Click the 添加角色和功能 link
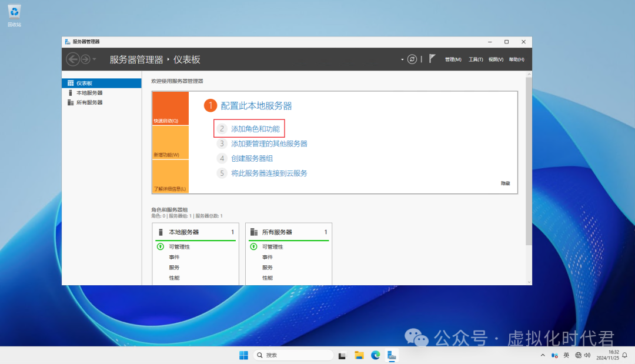The width and height of the screenshot is (635, 364). point(255,129)
